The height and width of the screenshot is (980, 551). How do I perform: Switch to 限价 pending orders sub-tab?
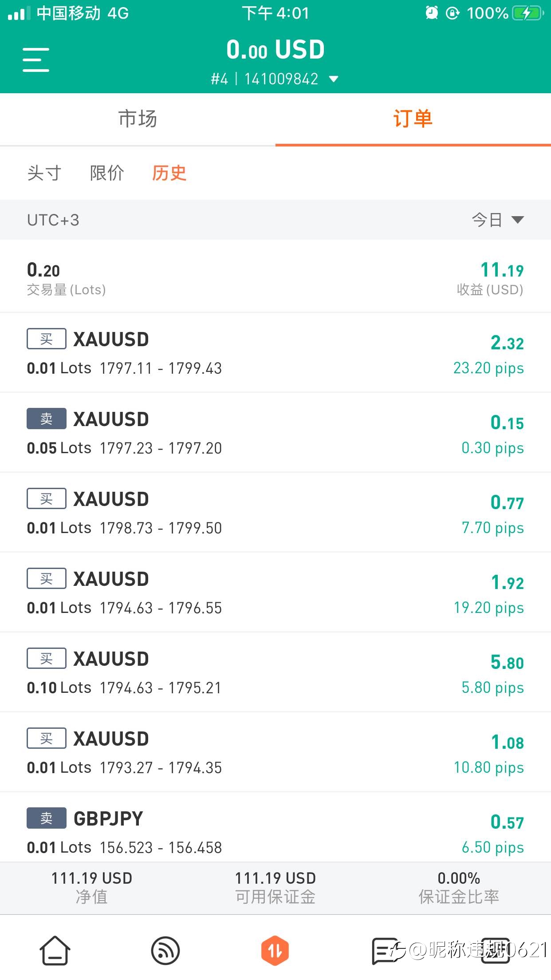[x=107, y=173]
